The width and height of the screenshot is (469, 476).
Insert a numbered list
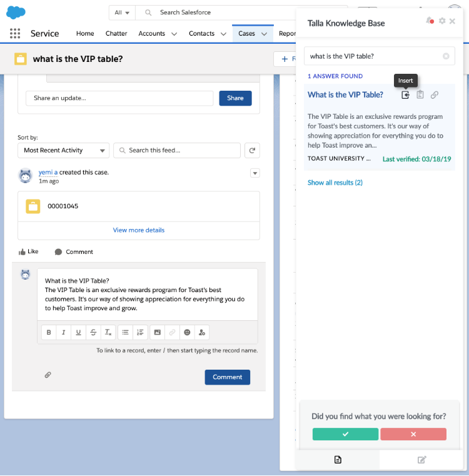[x=140, y=332]
